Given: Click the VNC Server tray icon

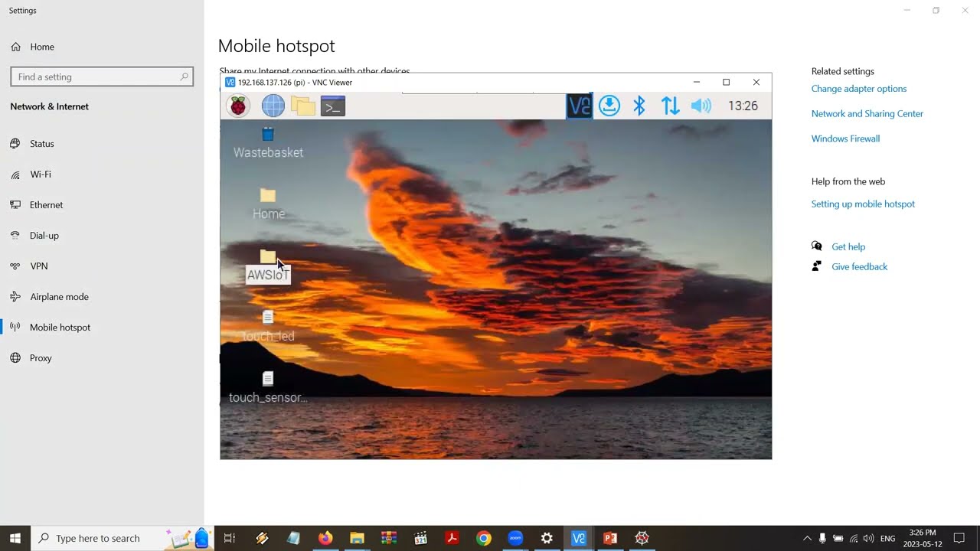Looking at the screenshot, I should pos(580,106).
